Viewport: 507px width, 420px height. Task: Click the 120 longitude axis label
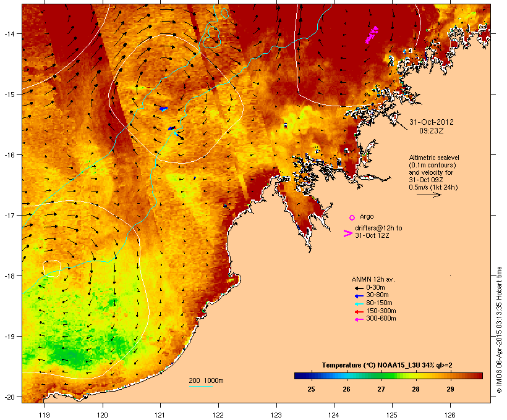coord(103,415)
